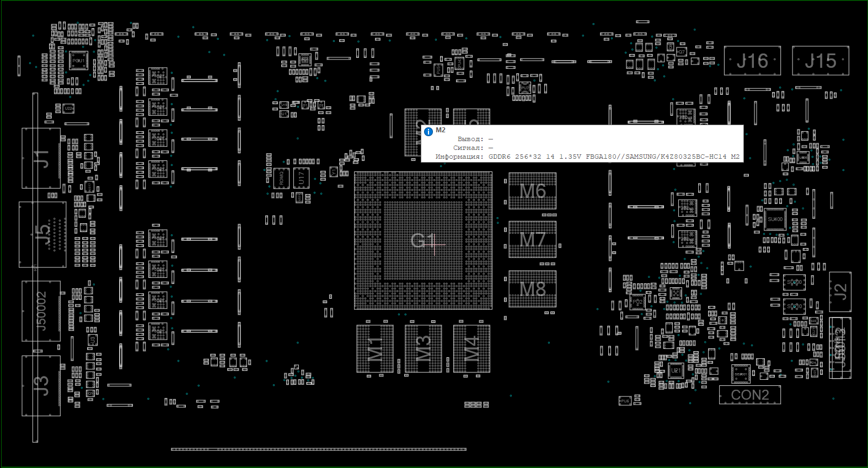Select memory chip M6
868x468 pixels.
point(532,191)
